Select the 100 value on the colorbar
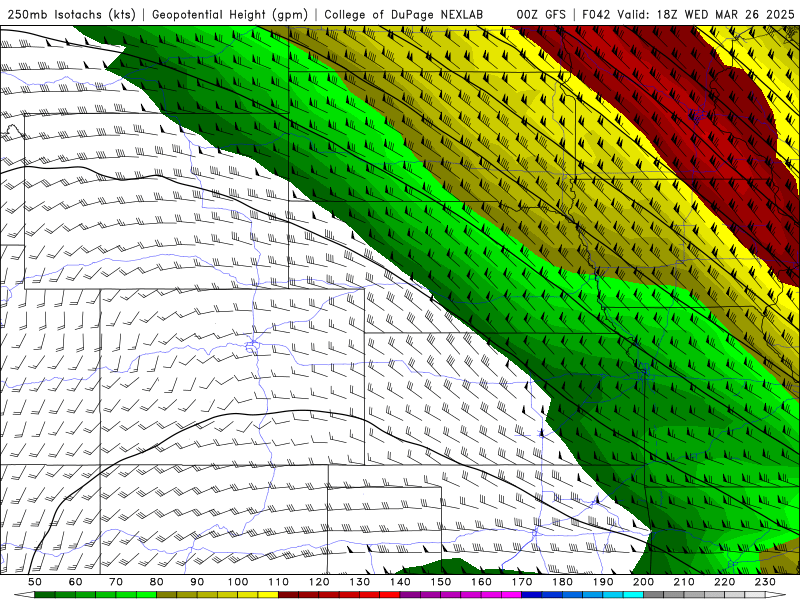 point(238,582)
